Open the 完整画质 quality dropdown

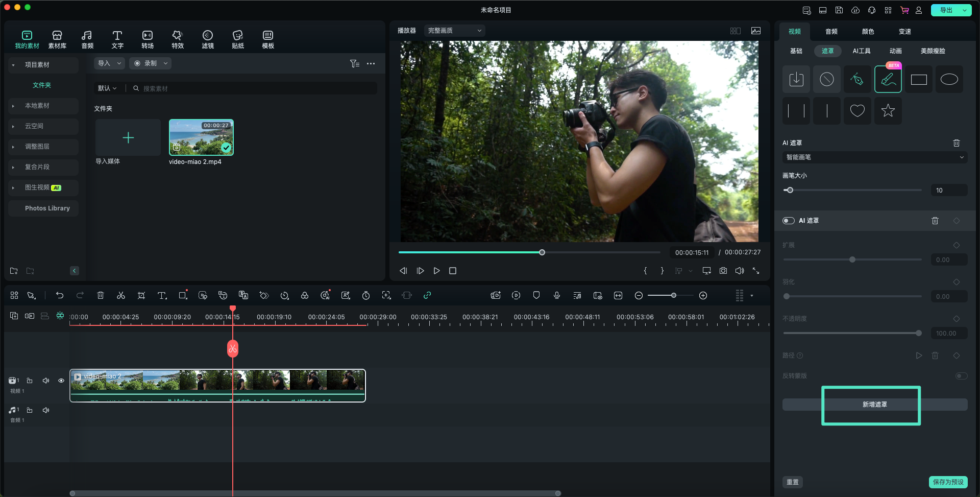click(x=454, y=31)
